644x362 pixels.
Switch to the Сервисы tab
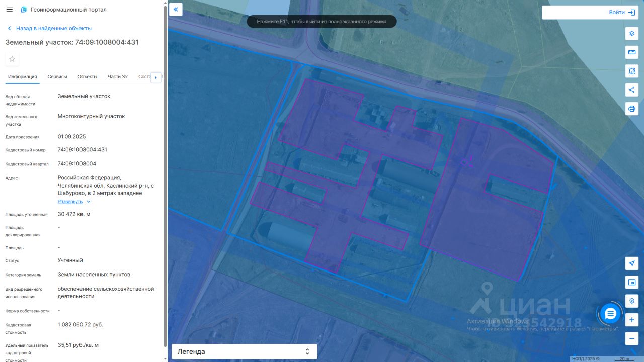click(x=57, y=77)
